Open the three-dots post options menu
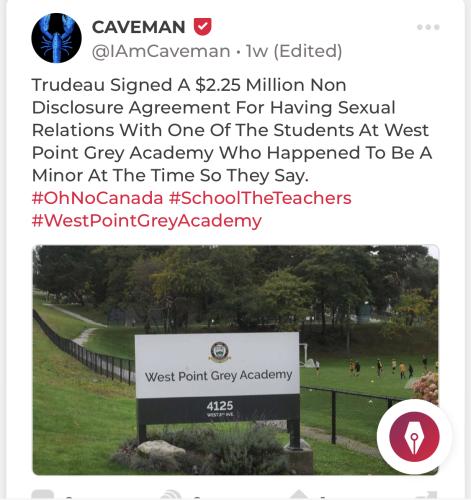 (x=428, y=27)
